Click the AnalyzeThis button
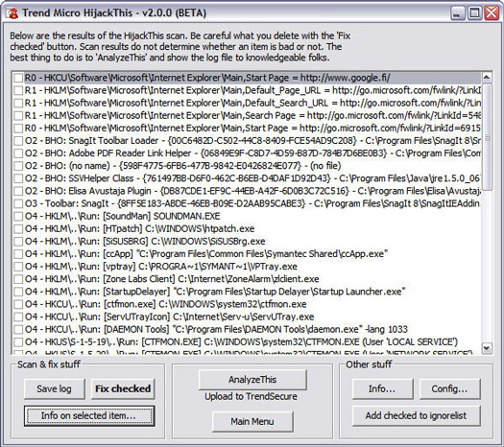This screenshot has width=504, height=447. (252, 380)
